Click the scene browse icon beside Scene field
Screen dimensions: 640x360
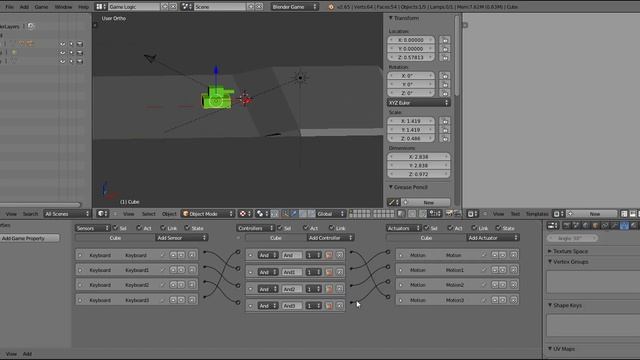point(187,7)
